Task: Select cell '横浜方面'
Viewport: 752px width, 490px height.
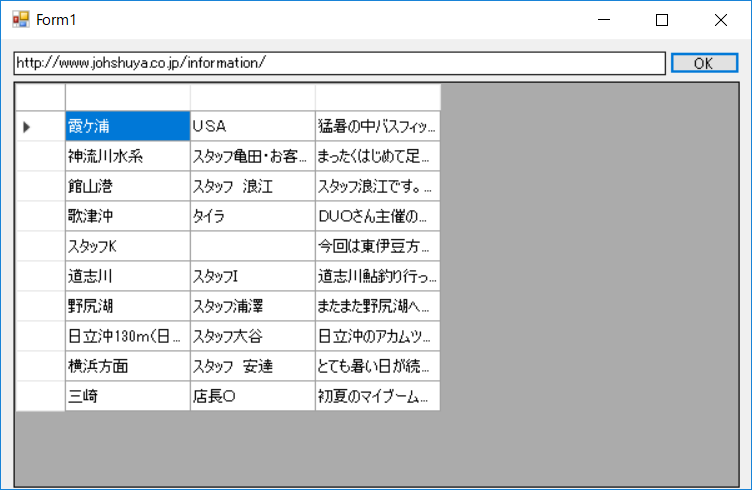Action: click(128, 366)
